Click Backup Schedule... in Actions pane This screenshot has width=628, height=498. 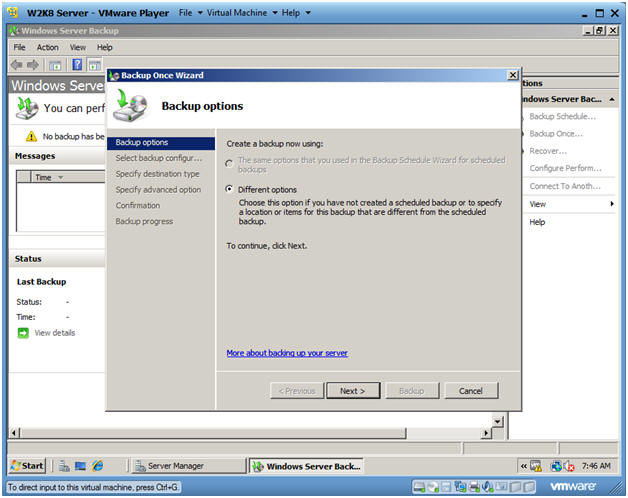click(x=562, y=117)
